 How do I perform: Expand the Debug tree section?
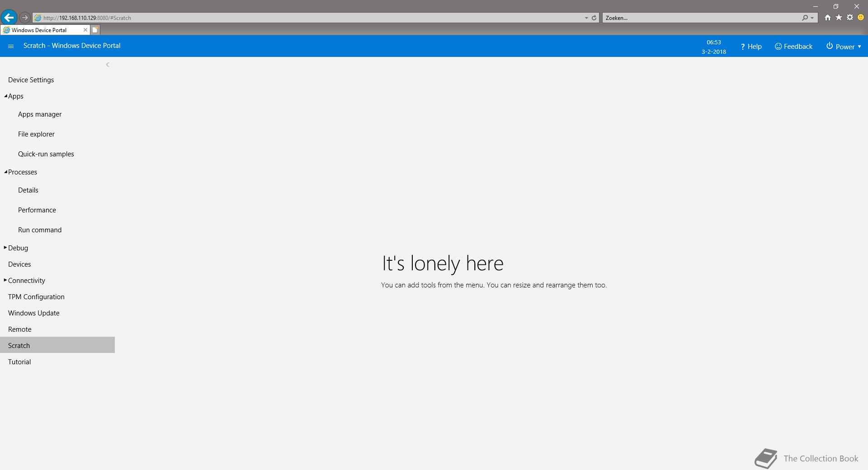[5, 248]
